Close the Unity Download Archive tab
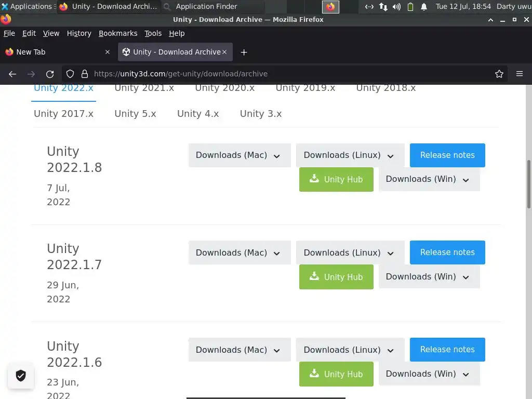This screenshot has height=399, width=532. point(224,52)
